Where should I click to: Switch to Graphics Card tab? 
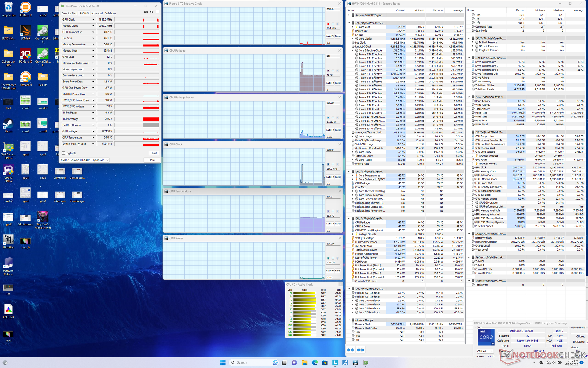pyautogui.click(x=69, y=13)
